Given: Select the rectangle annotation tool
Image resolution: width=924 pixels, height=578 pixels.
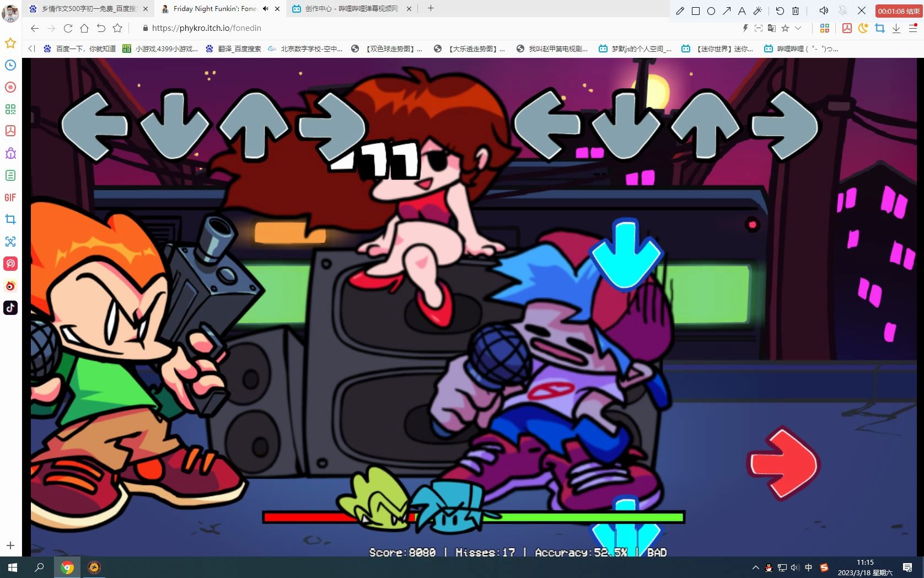Looking at the screenshot, I should click(x=696, y=11).
